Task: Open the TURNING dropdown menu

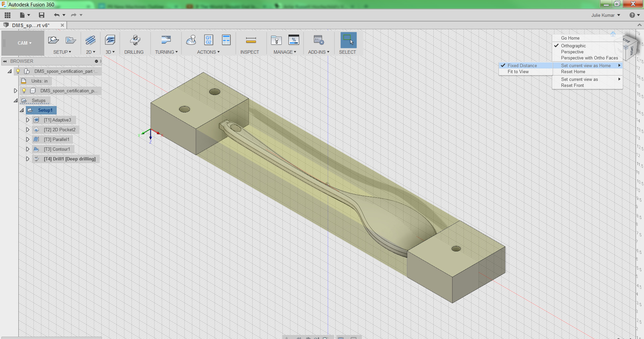Action: [166, 52]
